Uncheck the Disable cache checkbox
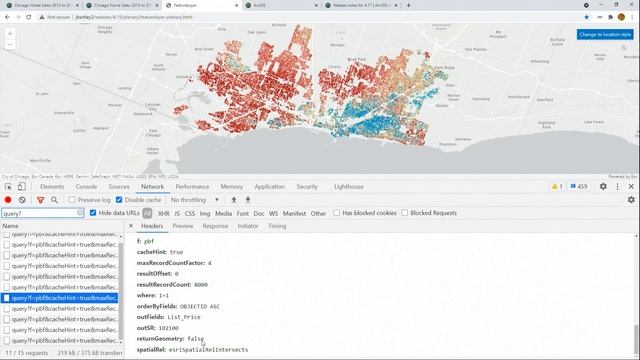The width and height of the screenshot is (640, 360). [x=119, y=200]
